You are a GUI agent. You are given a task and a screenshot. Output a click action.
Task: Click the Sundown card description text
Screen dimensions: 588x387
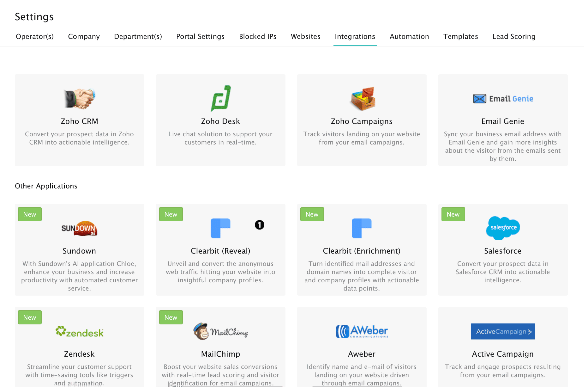[x=80, y=276]
